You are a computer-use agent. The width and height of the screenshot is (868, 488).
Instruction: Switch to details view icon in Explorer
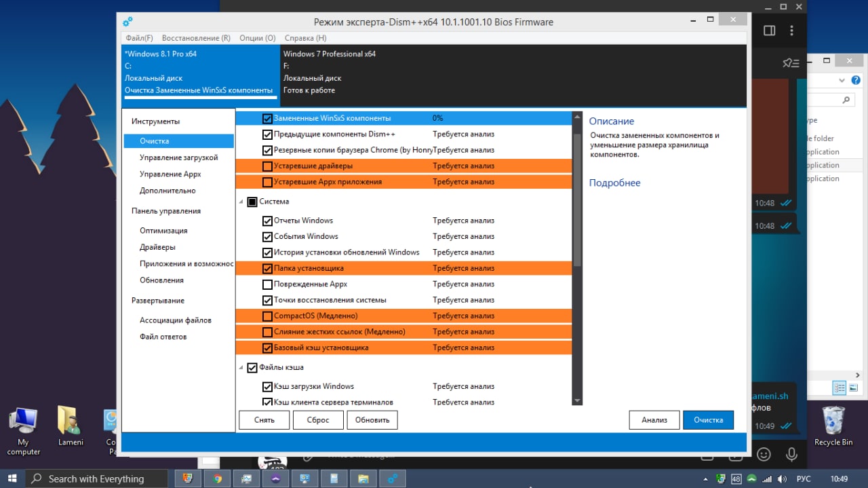(x=840, y=388)
